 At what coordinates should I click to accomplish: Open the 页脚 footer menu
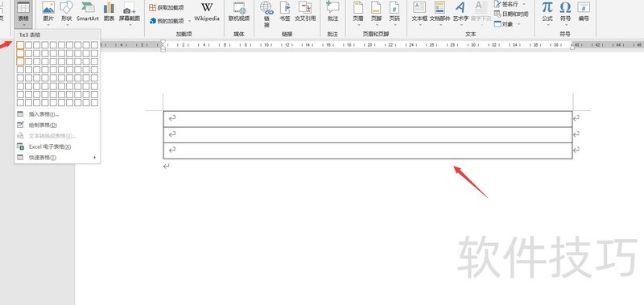pyautogui.click(x=376, y=12)
